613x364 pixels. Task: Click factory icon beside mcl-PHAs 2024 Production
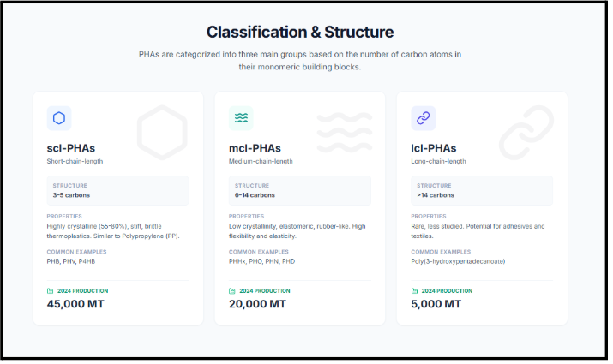click(232, 290)
